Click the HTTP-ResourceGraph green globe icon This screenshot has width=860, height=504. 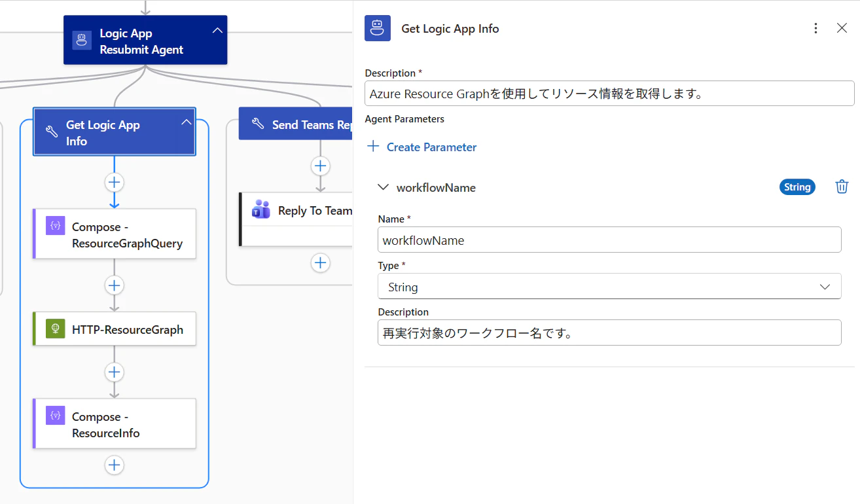click(56, 329)
